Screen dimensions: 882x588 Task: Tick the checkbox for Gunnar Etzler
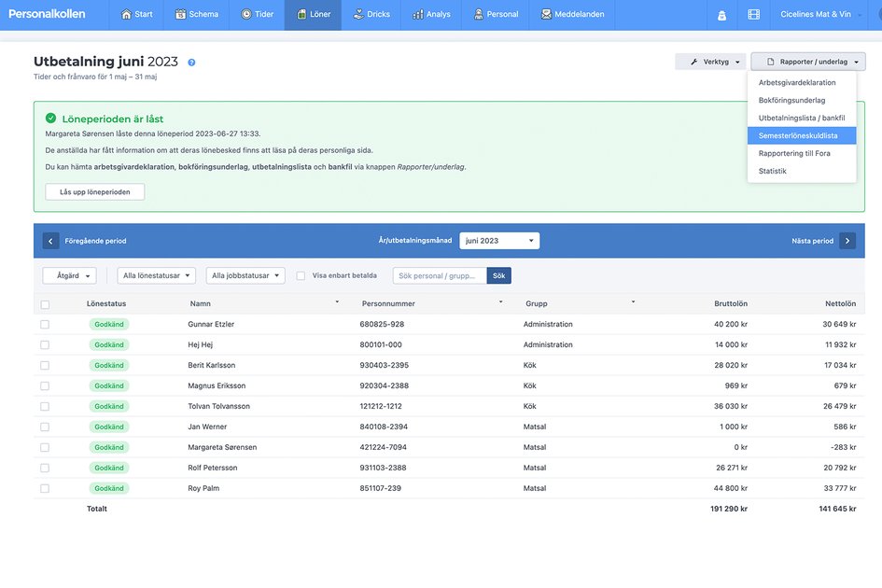pos(45,325)
